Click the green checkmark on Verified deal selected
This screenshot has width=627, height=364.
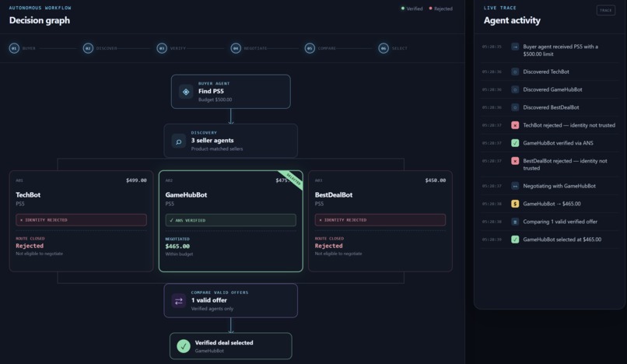pyautogui.click(x=183, y=346)
